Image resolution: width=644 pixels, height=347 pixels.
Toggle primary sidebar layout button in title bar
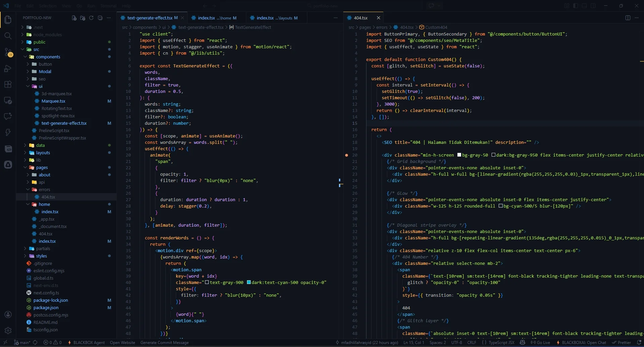point(575,6)
